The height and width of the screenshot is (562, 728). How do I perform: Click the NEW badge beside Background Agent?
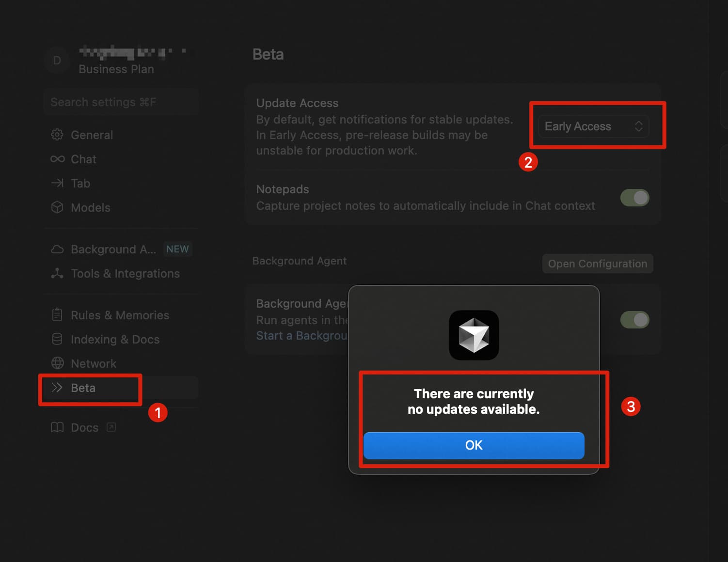click(x=177, y=249)
